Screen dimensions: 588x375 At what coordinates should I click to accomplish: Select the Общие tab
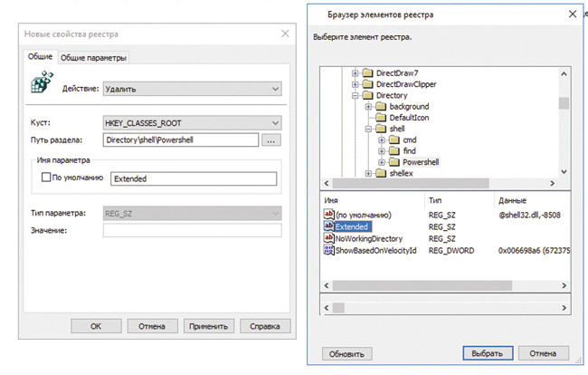(x=39, y=58)
